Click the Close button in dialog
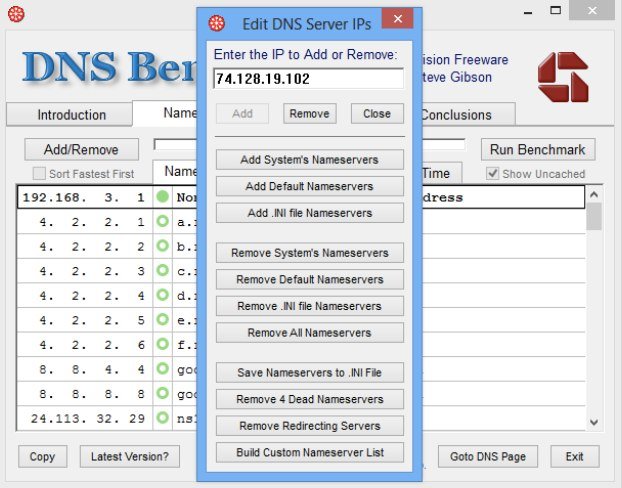 [x=377, y=114]
